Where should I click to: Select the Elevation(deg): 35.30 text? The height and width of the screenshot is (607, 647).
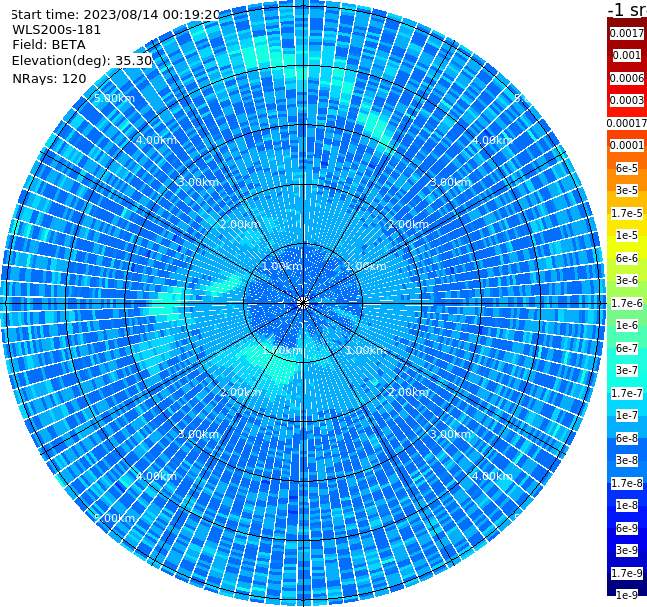[82, 61]
